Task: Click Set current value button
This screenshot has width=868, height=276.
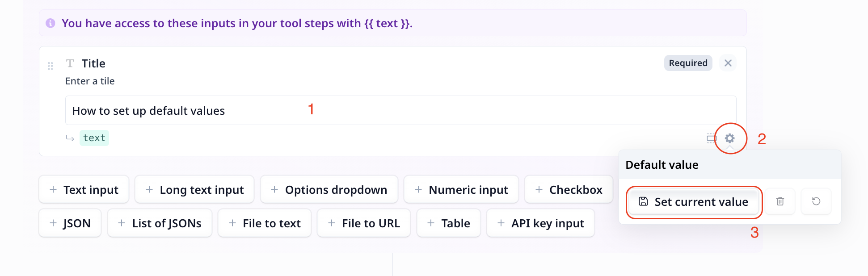Action: point(694,202)
